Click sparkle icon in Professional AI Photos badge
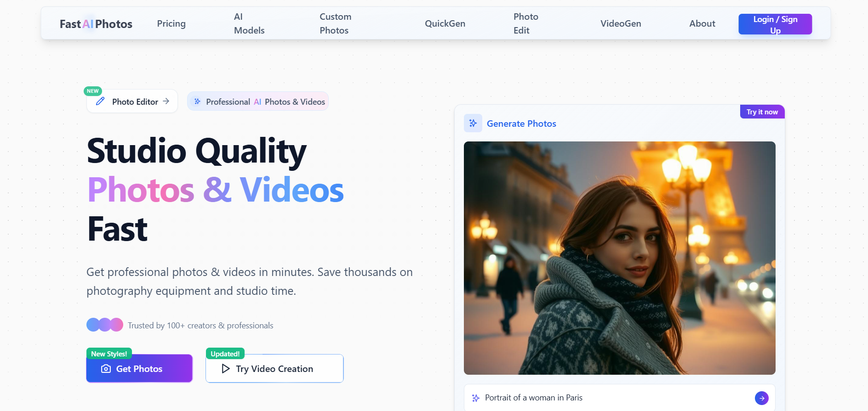The width and height of the screenshot is (868, 411). [x=197, y=101]
